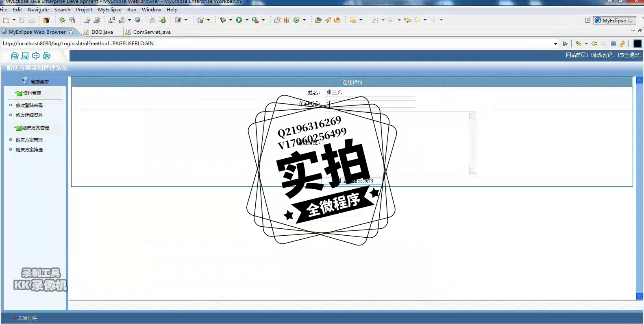Click the browser Back arrow icon

594,44
